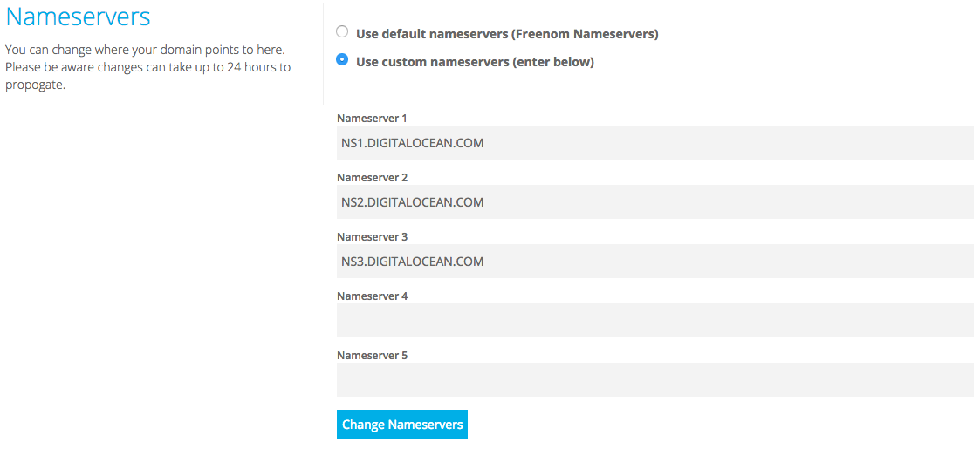Viewport: 980px width, 456px height.
Task: Click the "Nameserver 5" field label
Action: pos(372,355)
